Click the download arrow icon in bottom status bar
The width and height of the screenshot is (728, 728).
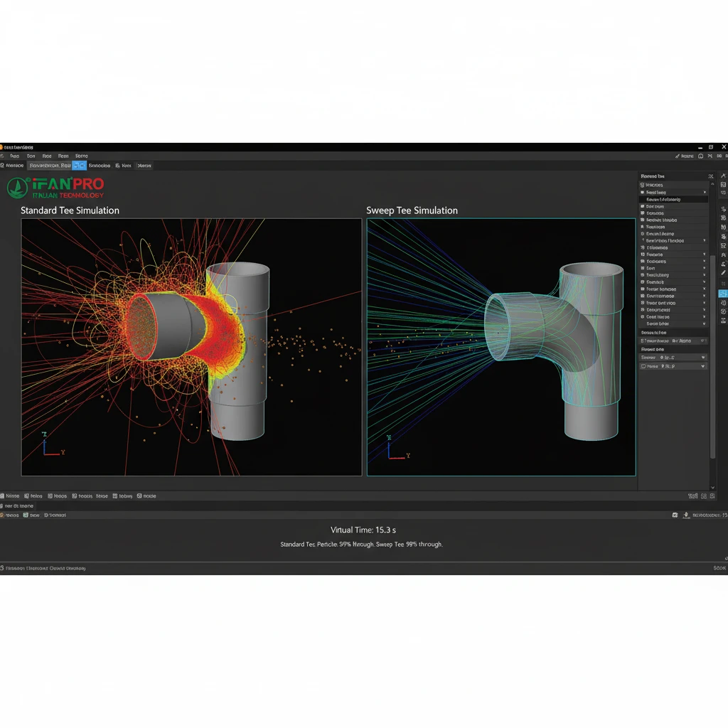pos(686,515)
